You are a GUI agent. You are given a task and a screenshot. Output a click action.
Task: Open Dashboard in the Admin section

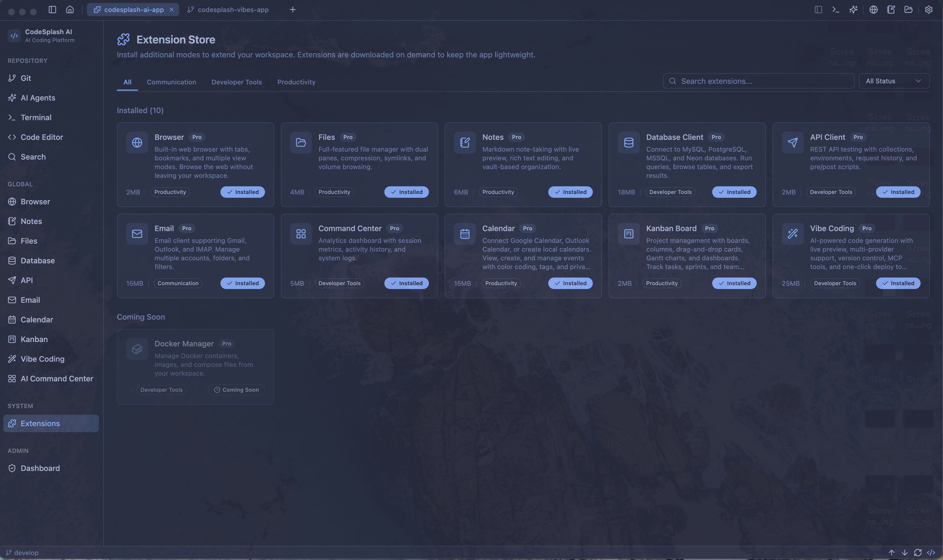point(40,468)
